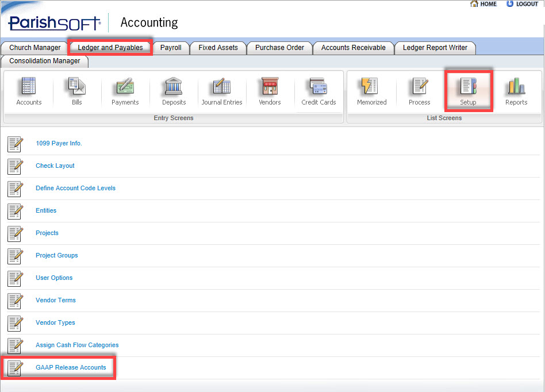Open the Deposits bank icon
This screenshot has width=545, height=392.
174,86
